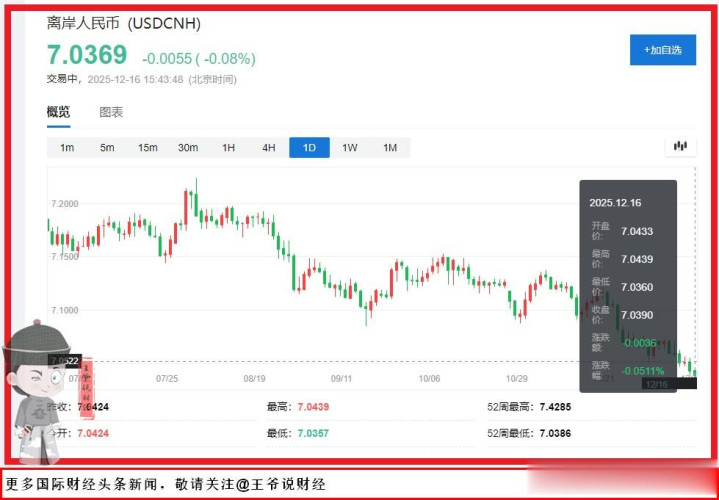Click the 52周最高 value 7.4285
The image size is (719, 500).
(555, 407)
